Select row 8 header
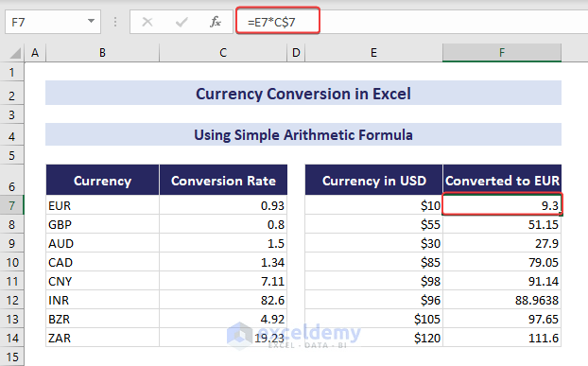This screenshot has width=588, height=366. coord(12,224)
